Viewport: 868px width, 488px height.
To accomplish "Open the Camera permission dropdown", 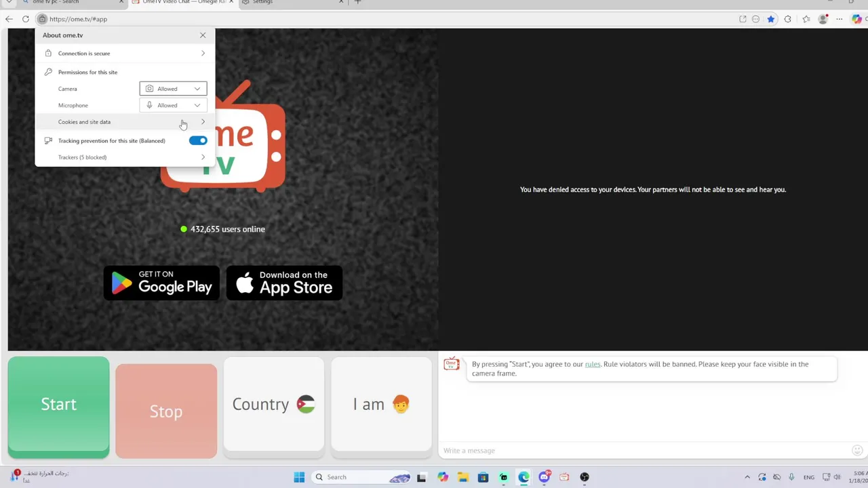I will pos(173,89).
